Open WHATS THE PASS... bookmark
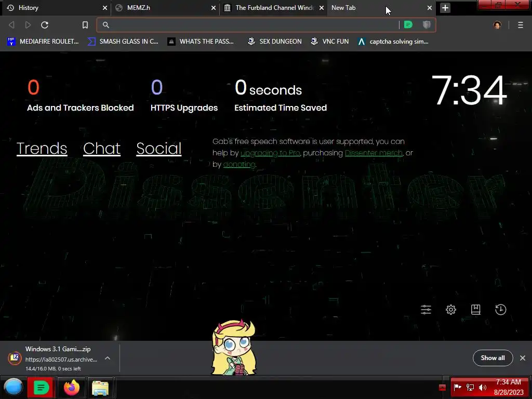The width and height of the screenshot is (532, 399). [x=201, y=42]
